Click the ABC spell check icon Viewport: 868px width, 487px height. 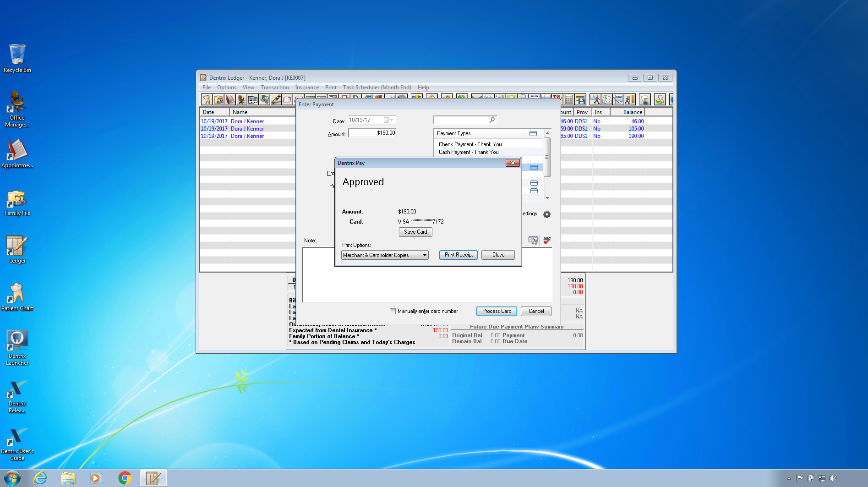(x=547, y=240)
